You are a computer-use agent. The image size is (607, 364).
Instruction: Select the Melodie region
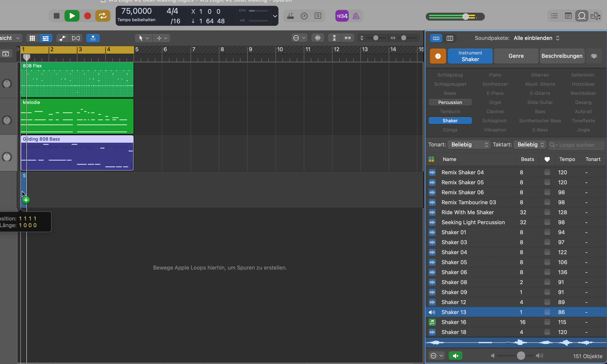pos(77,116)
